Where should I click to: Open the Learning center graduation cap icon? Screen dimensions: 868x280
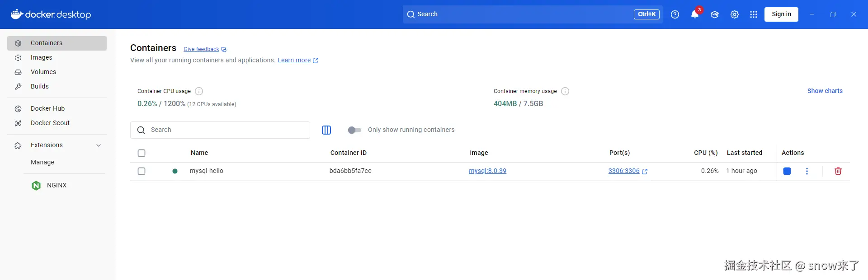715,14
